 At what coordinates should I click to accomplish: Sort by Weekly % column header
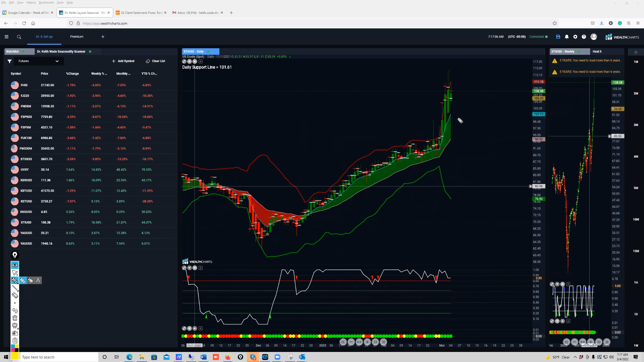(99, 74)
